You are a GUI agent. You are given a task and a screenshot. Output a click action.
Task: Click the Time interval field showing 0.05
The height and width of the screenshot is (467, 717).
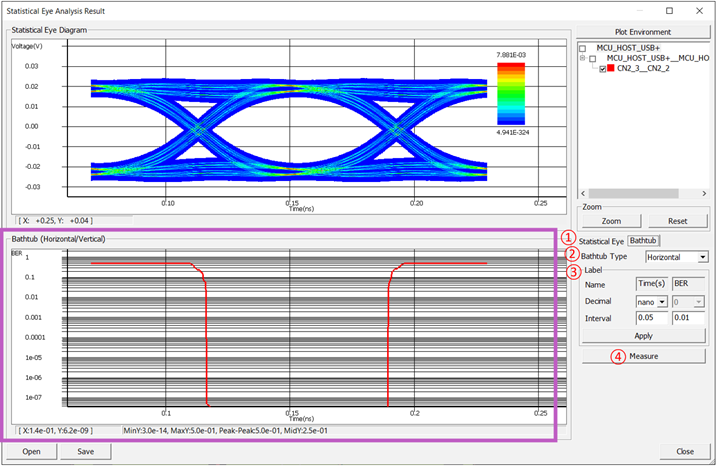[x=651, y=318]
